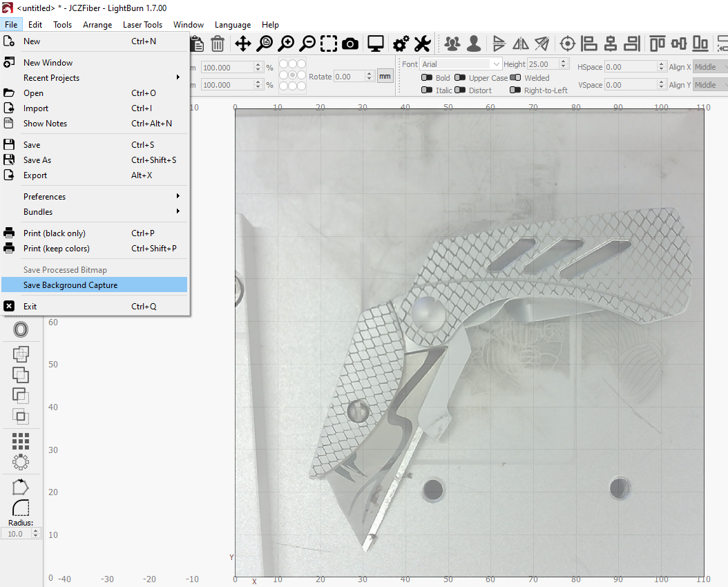Click the camera capture icon in toolbar
This screenshot has height=587, width=728.
[350, 44]
